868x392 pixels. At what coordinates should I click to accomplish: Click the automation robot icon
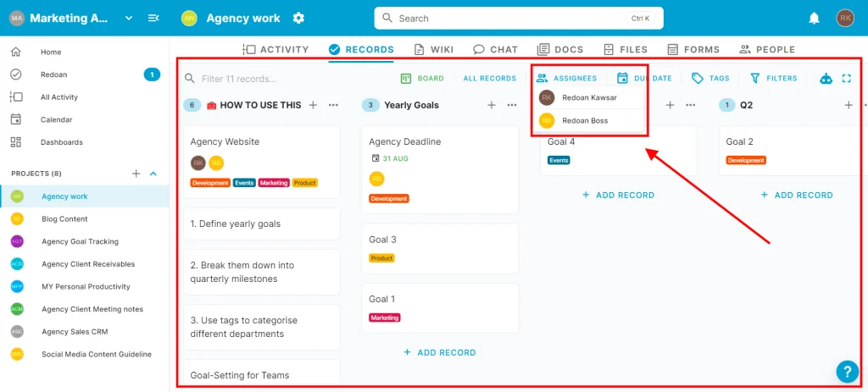[826, 79]
